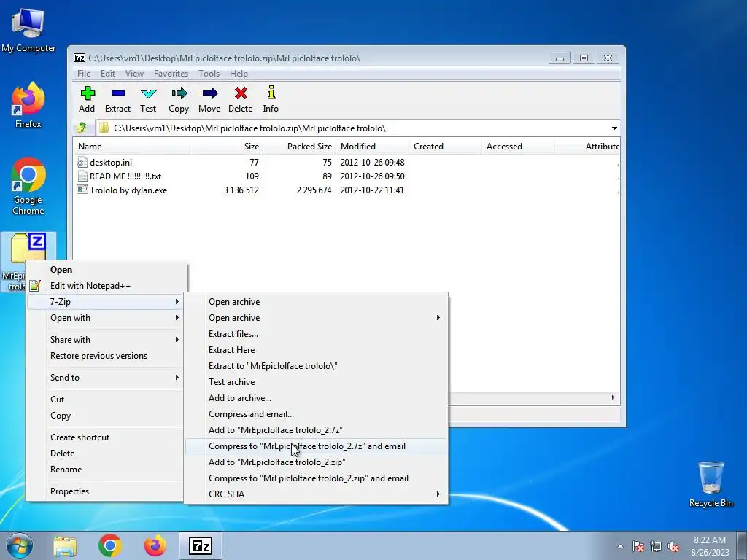
Task: Choose Restore previous versions
Action: click(105, 356)
